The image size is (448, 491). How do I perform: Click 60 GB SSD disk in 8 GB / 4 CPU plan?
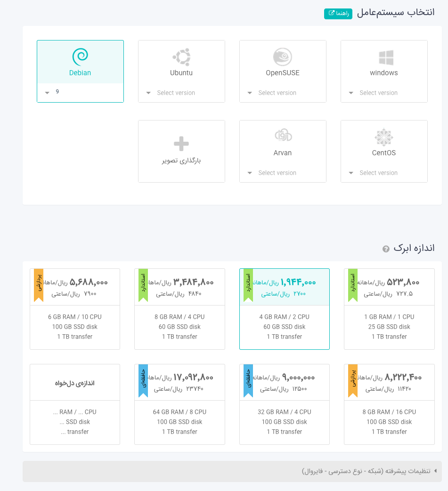click(x=179, y=327)
